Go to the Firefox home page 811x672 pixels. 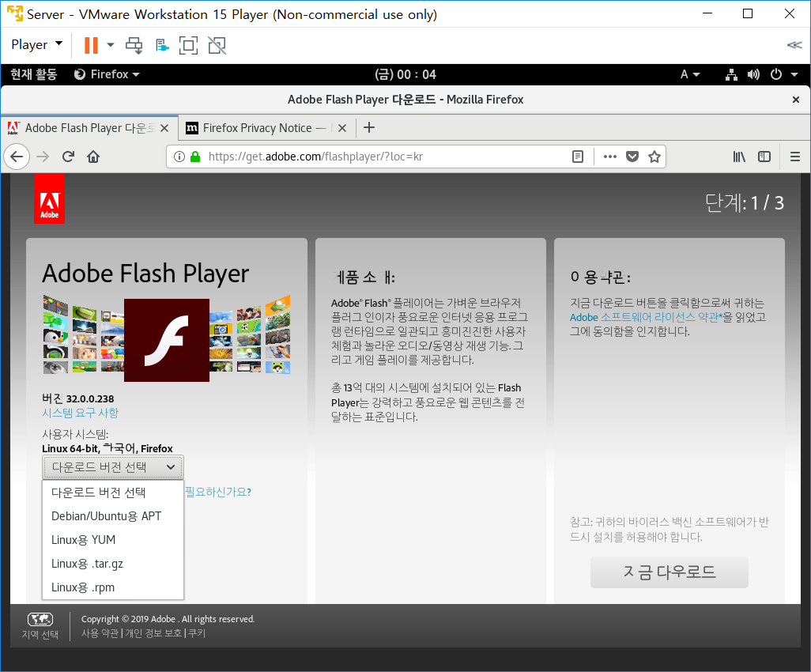(93, 157)
